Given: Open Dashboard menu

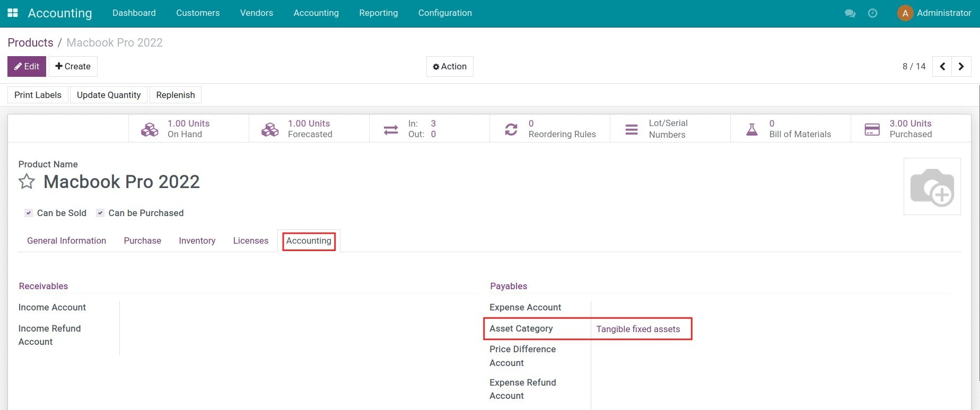Looking at the screenshot, I should (134, 13).
